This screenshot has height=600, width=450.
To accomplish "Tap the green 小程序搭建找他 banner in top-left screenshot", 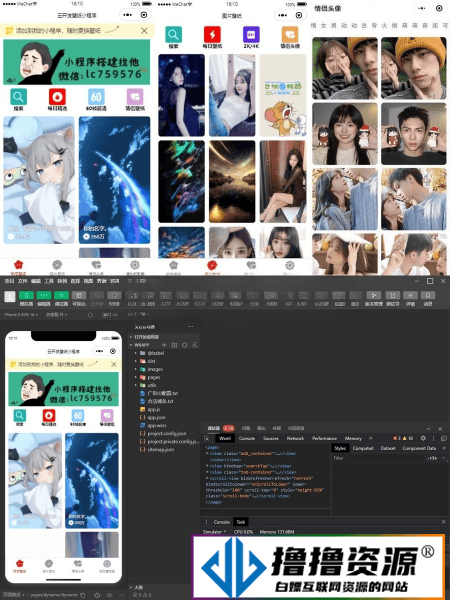I will click(77, 62).
